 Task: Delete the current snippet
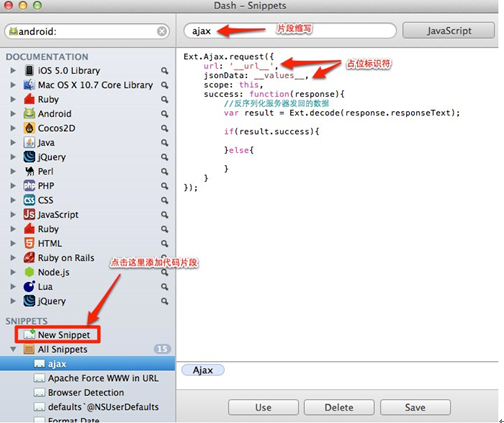click(339, 407)
